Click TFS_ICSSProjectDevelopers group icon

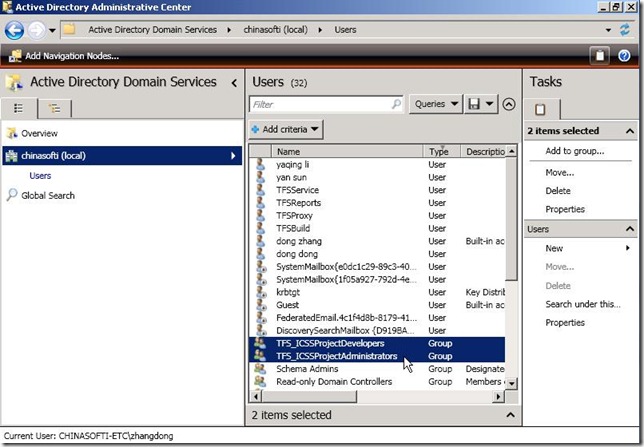[x=260, y=343]
